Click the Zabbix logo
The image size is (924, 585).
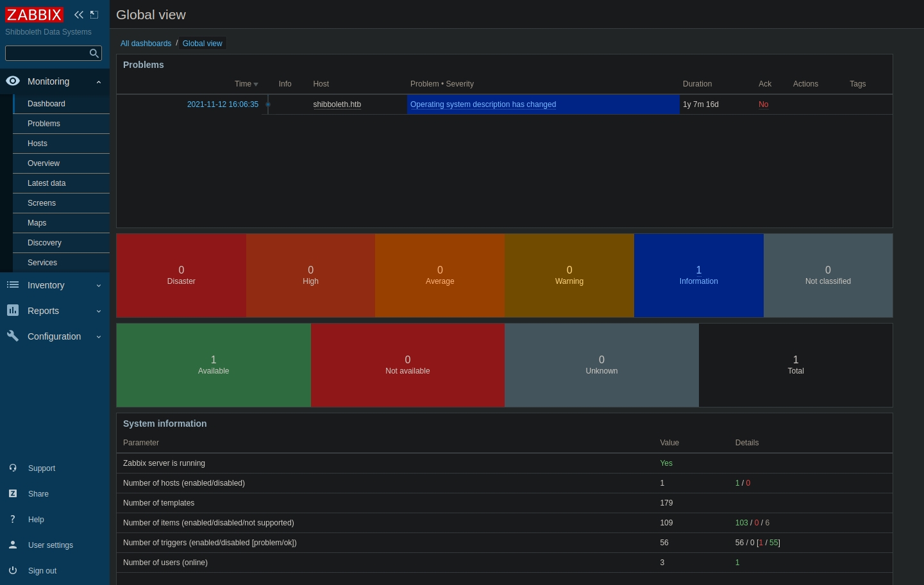click(35, 15)
